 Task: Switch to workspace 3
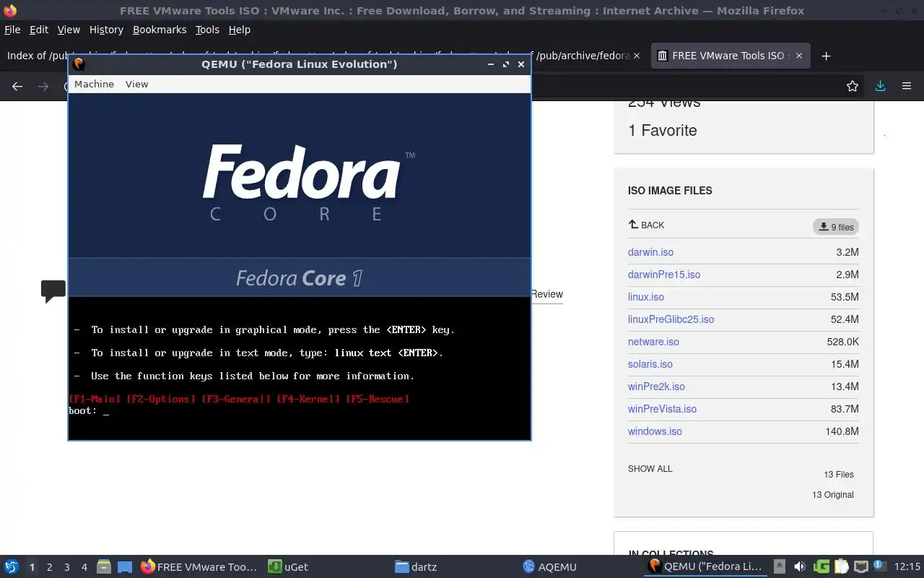pyautogui.click(x=66, y=567)
